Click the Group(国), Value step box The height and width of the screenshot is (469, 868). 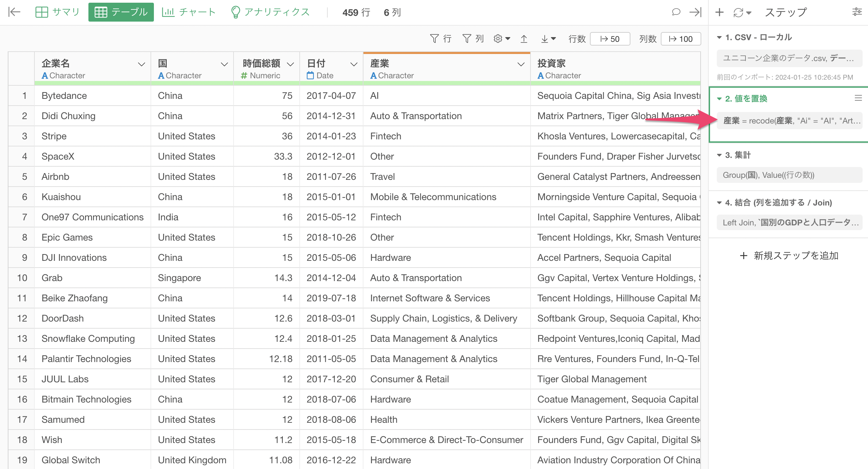click(789, 175)
